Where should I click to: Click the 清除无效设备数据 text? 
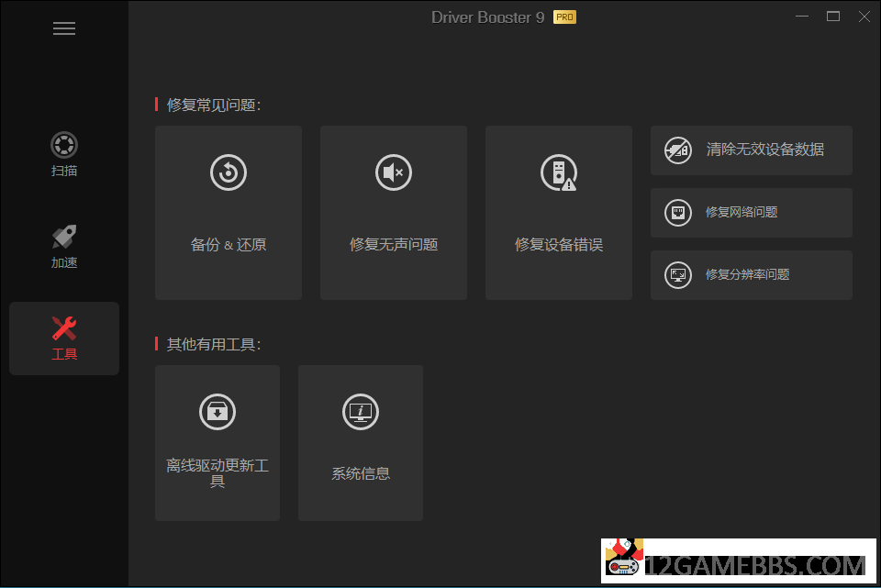(765, 150)
